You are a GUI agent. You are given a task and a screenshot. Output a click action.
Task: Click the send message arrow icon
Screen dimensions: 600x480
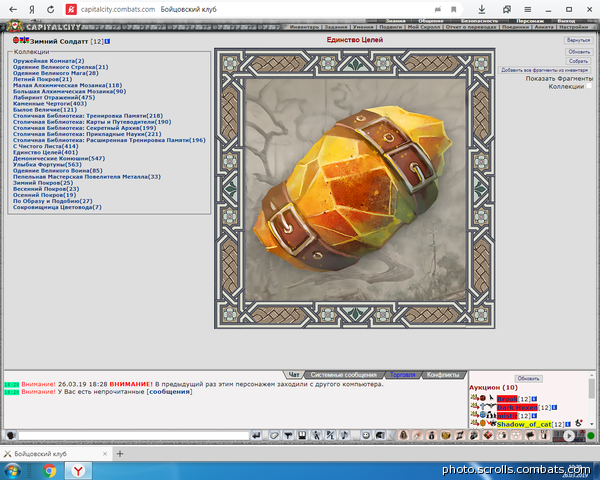(x=256, y=435)
